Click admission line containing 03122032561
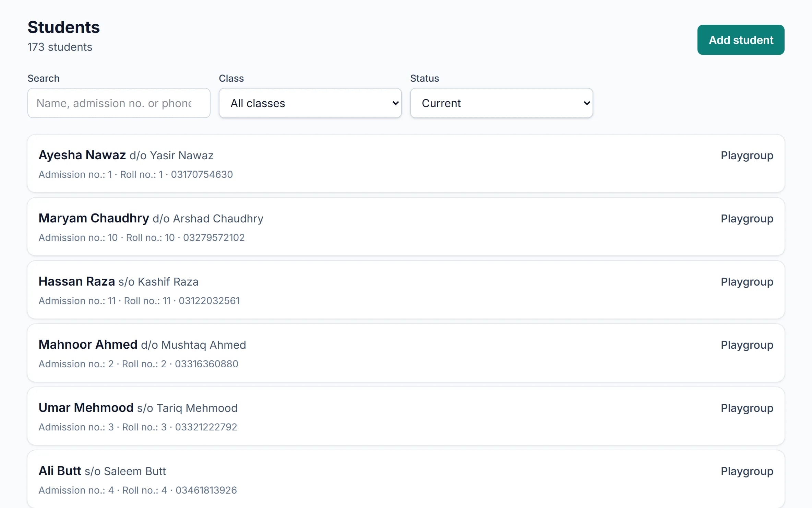 coord(139,301)
